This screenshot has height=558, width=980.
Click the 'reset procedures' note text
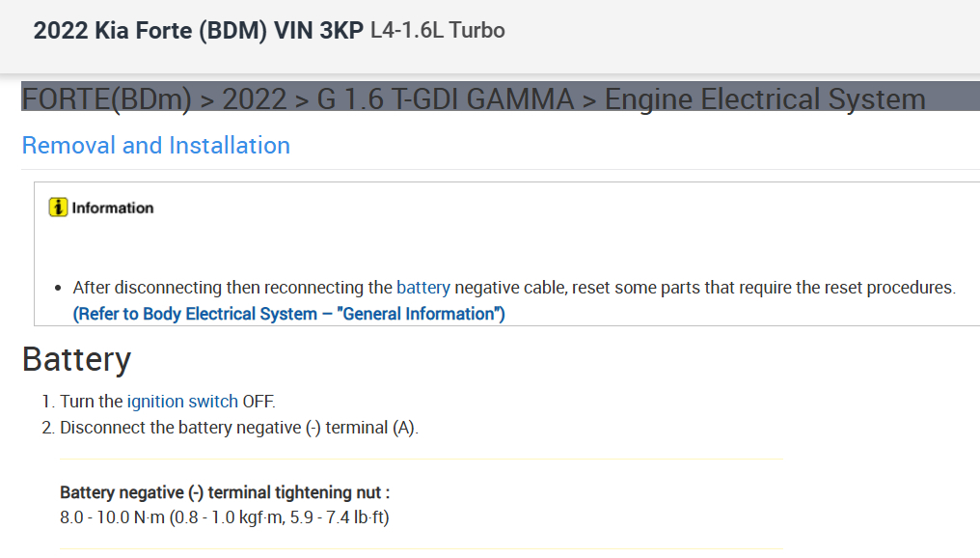pyautogui.click(x=897, y=288)
